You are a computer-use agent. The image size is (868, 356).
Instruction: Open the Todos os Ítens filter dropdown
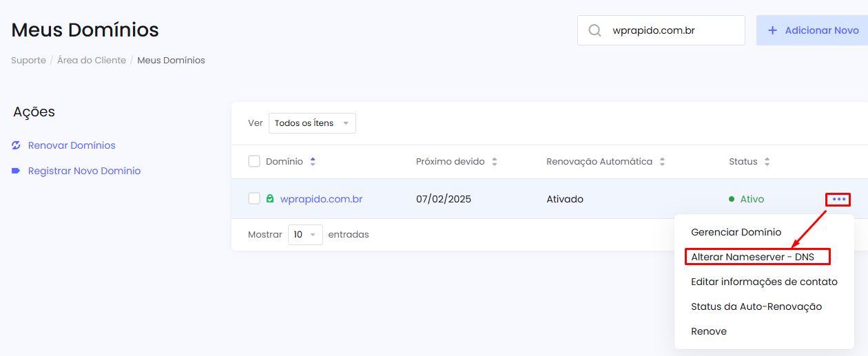(312, 123)
